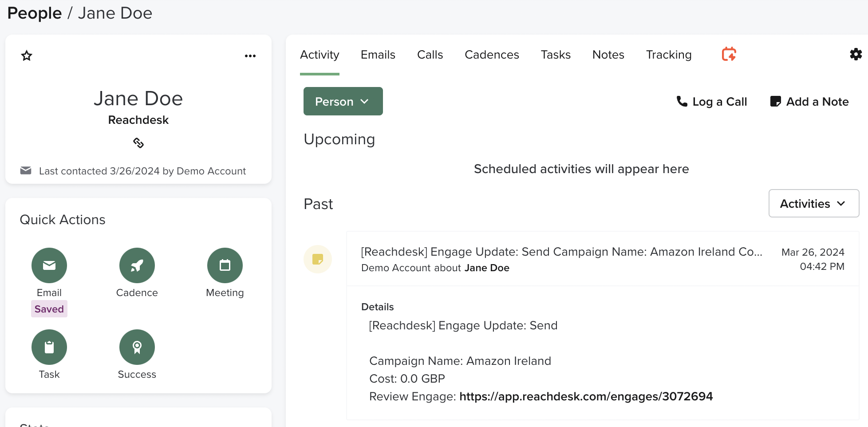Click Log a Call

(712, 102)
